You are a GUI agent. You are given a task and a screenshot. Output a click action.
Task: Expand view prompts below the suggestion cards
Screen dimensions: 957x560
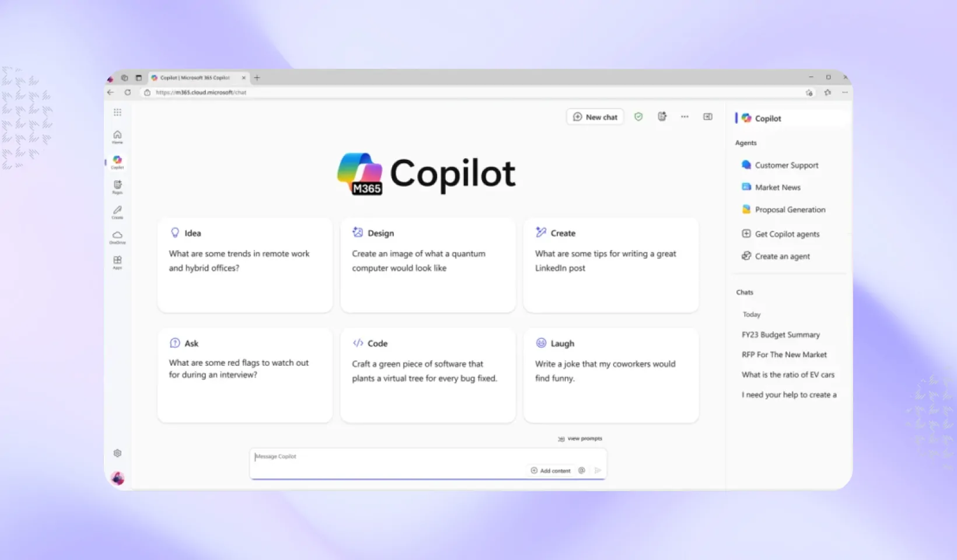pyautogui.click(x=580, y=438)
